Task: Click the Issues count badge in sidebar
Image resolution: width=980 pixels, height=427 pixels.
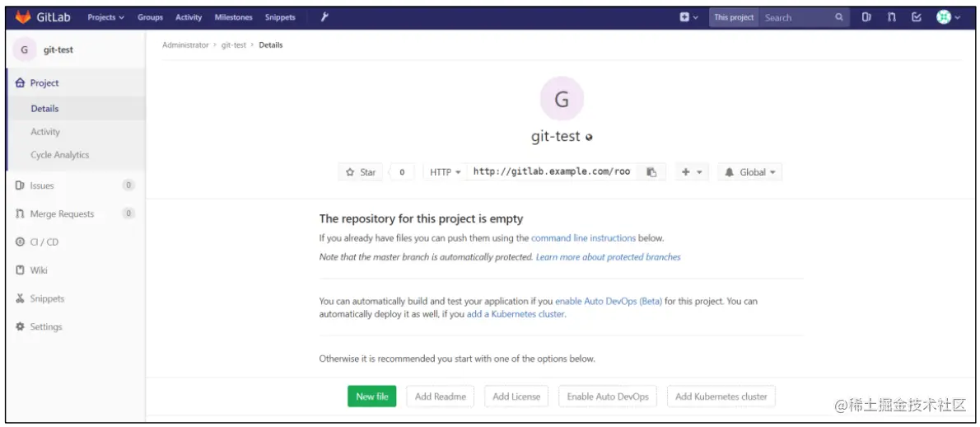Action: 128,185
